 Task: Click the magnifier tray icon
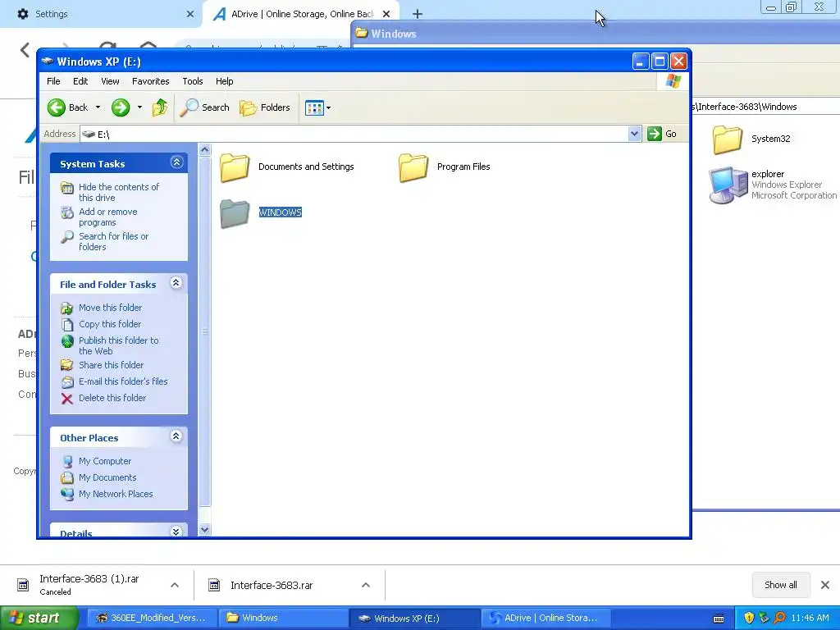(x=779, y=619)
